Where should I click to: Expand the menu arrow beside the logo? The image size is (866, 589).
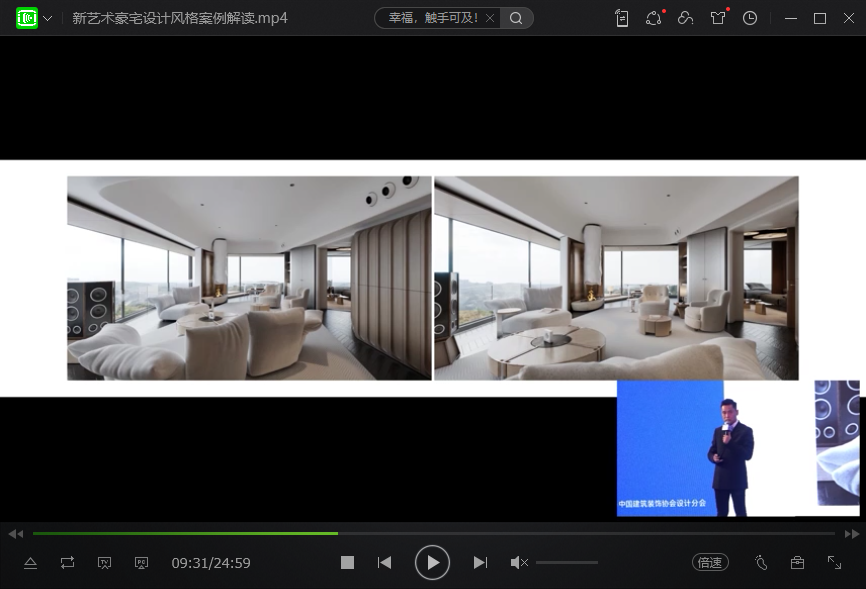(x=48, y=18)
